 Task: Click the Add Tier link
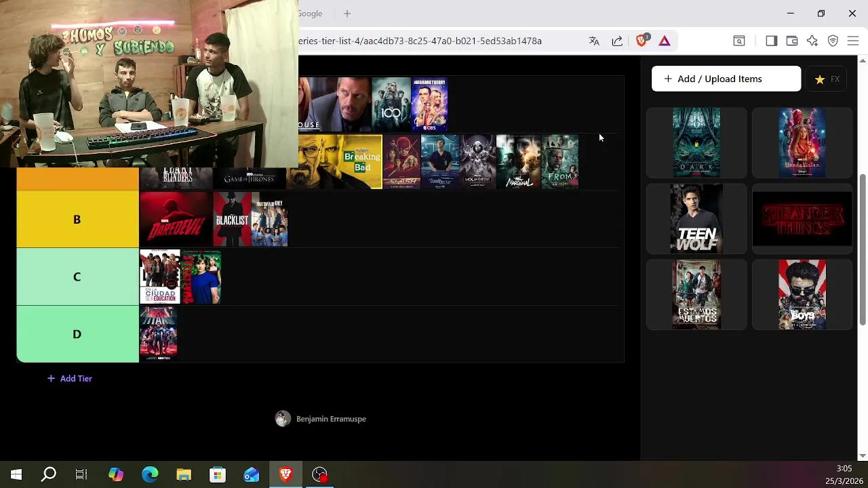[69, 378]
